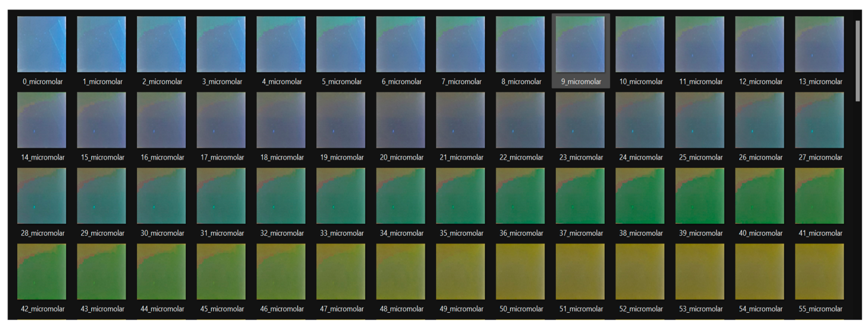Pick the 41_micromolar image file

pyautogui.click(x=819, y=196)
